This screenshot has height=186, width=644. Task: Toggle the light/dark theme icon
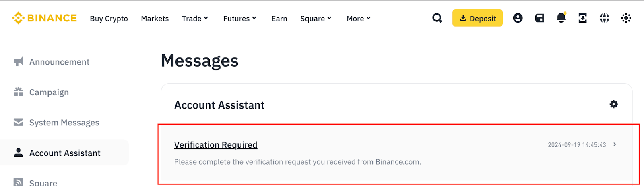coord(626,18)
